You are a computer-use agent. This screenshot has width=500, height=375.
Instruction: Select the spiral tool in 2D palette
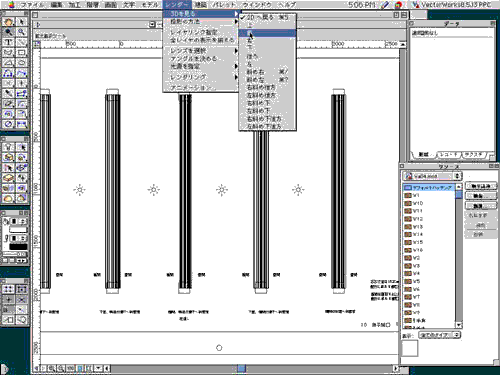(8, 114)
